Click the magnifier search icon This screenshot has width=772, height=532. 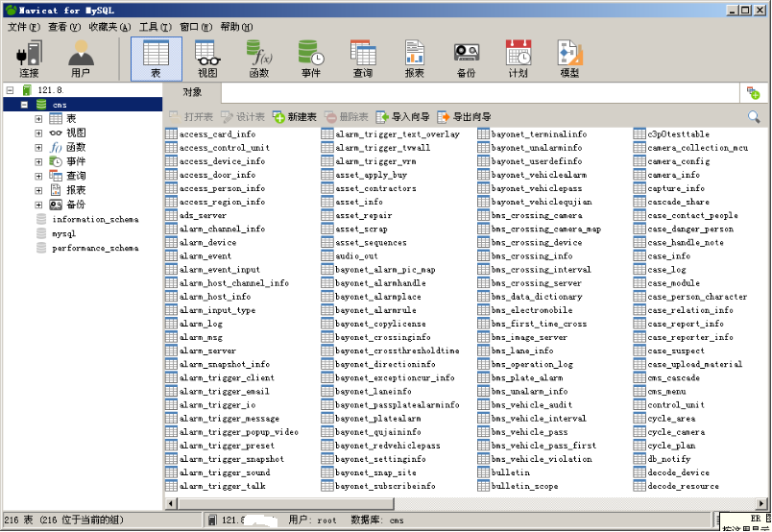tap(754, 117)
